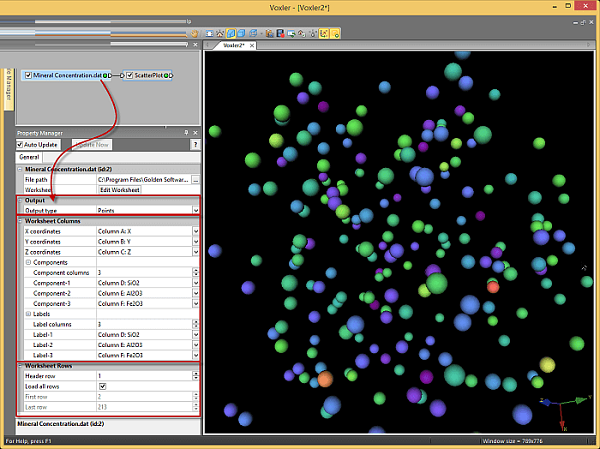Screen dimensions: 600x449
Task: Collapse the Labels group
Action: [28, 314]
